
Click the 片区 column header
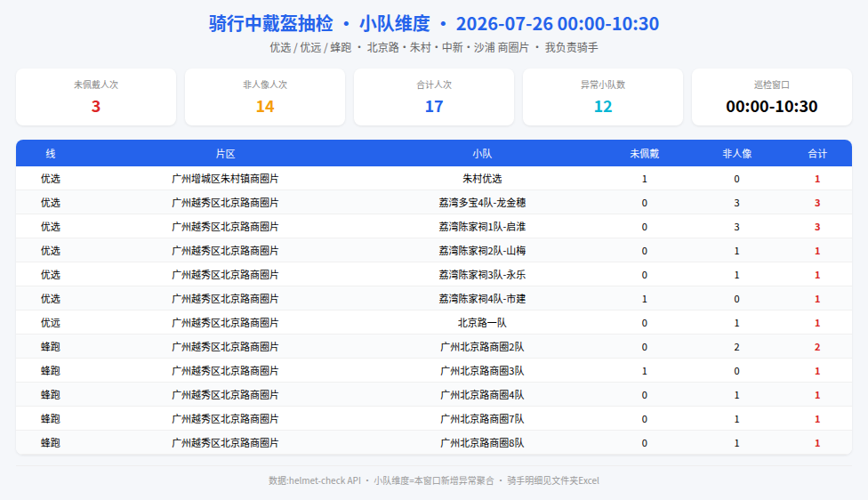click(225, 153)
